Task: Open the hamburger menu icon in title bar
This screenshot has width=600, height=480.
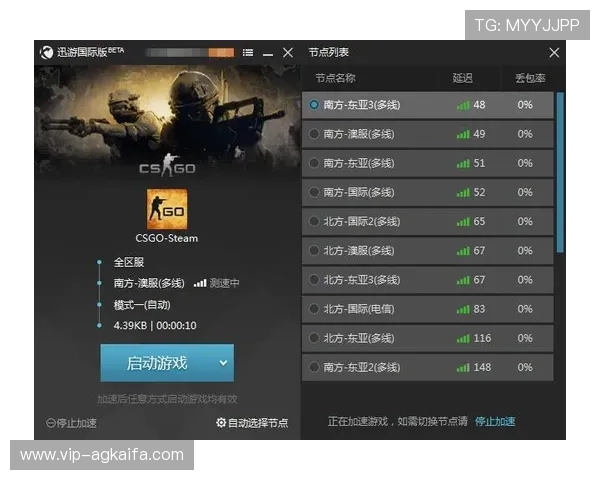Action: tap(248, 52)
